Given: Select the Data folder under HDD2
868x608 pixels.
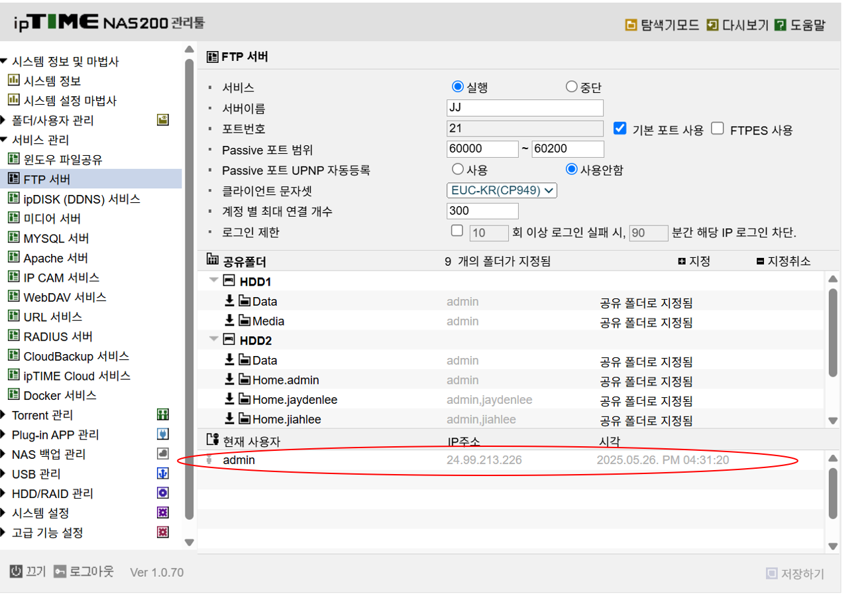Looking at the screenshot, I should (511, 361).
